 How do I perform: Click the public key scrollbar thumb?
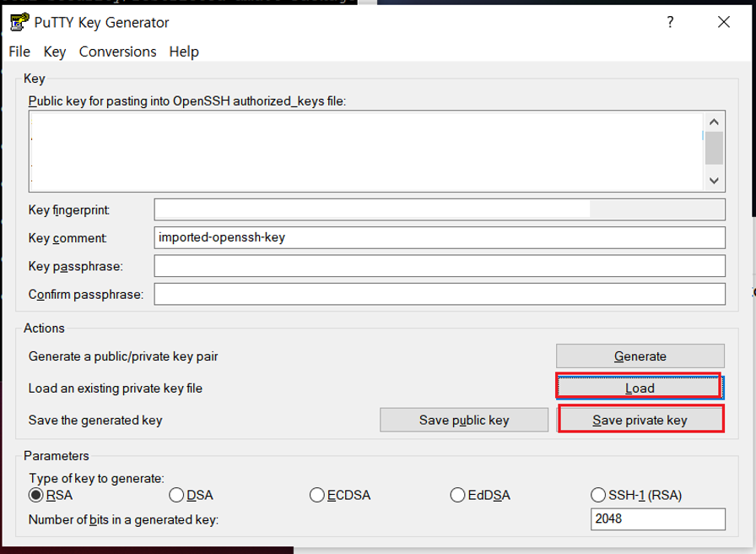point(714,148)
